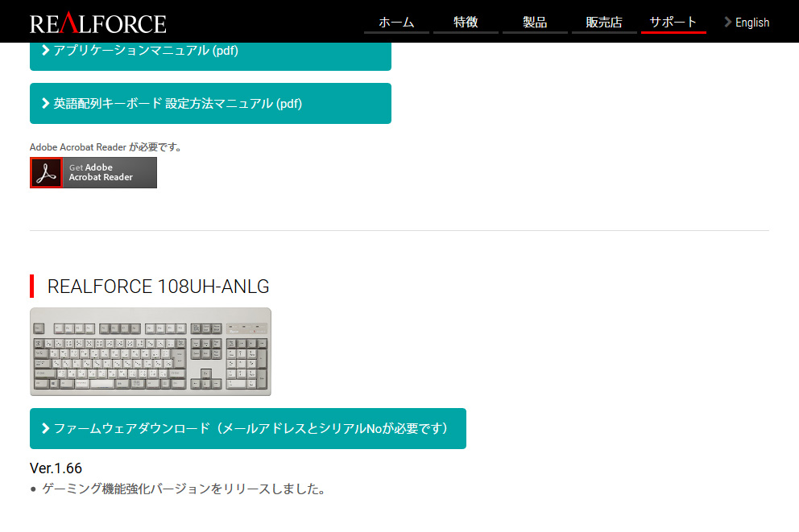Screen dimensions: 799x532
Task: Click the REALFORCE logo
Action: pos(97,23)
